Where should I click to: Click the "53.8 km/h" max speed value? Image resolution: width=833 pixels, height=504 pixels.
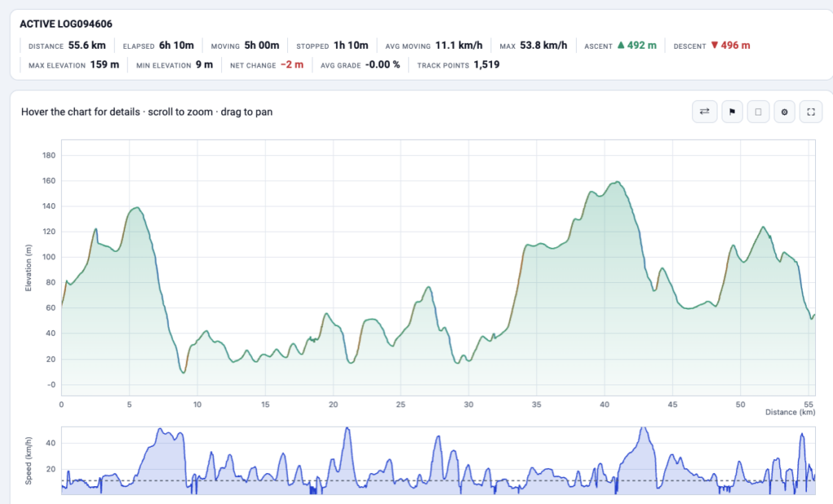pyautogui.click(x=543, y=46)
